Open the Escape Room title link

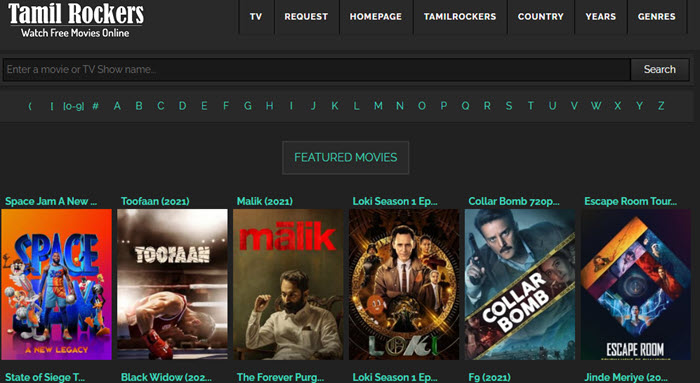(630, 201)
